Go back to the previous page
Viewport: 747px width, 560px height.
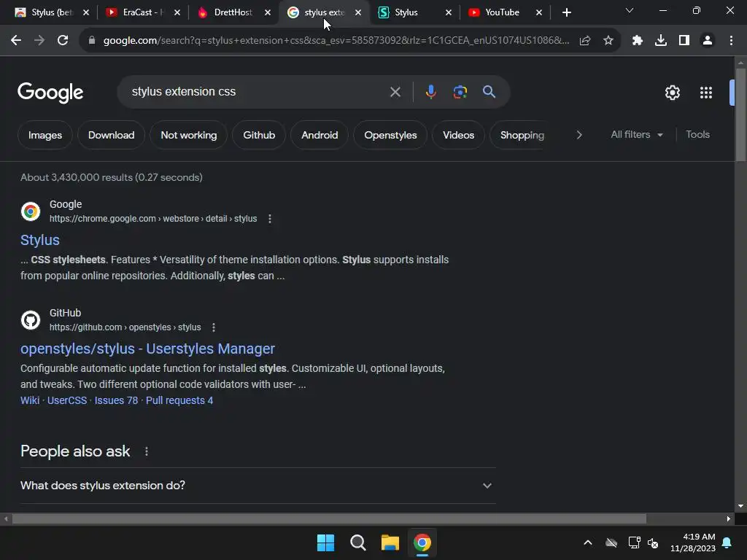tap(16, 41)
